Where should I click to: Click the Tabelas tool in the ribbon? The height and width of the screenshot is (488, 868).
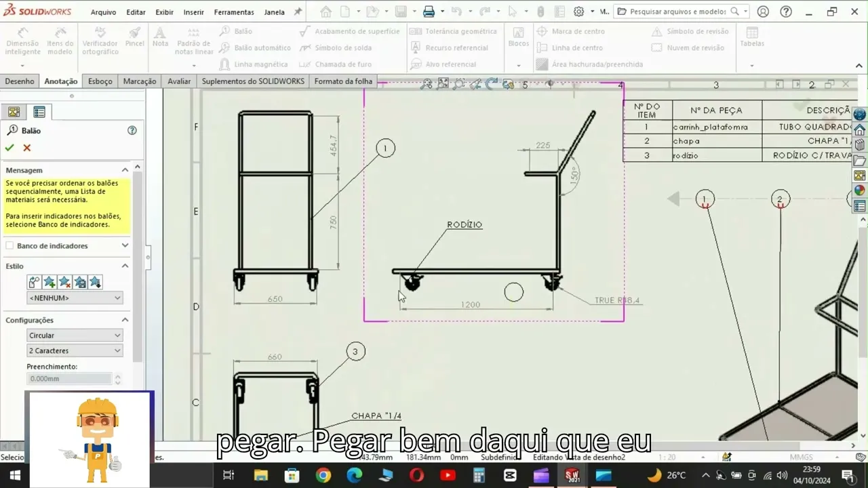click(752, 38)
